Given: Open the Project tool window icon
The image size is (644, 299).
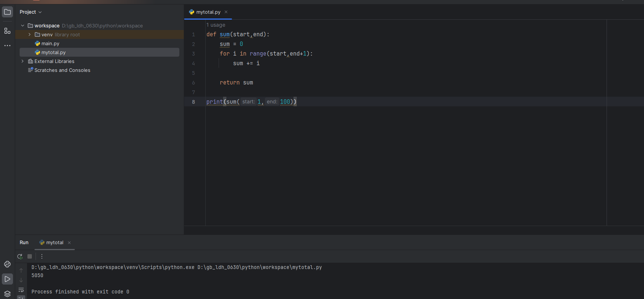Looking at the screenshot, I should 7,12.
